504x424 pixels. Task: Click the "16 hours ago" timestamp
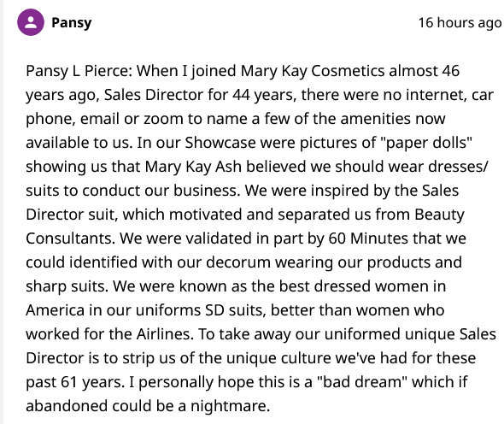tap(460, 23)
